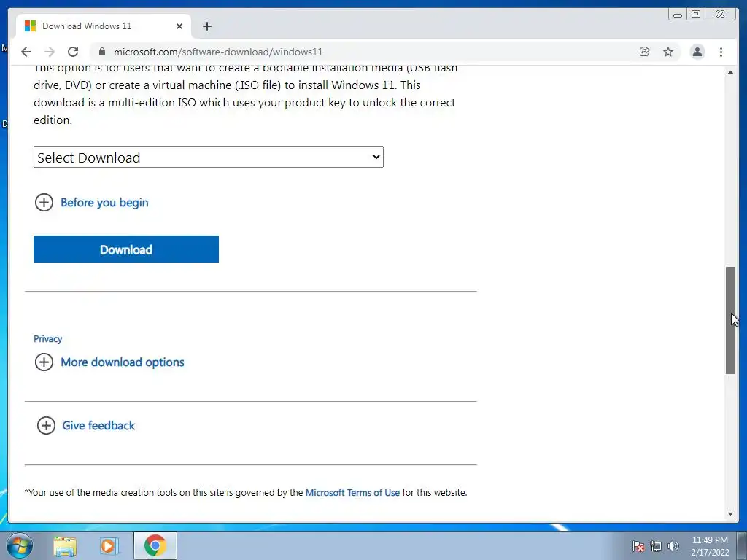
Task: Open the Action Center flag icon
Action: click(x=638, y=545)
